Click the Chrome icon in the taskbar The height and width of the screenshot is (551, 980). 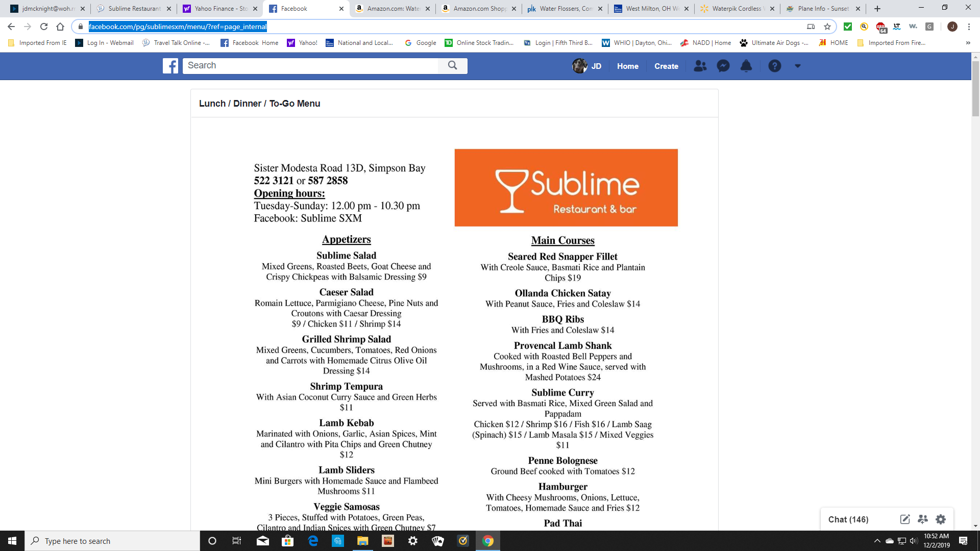tap(488, 541)
